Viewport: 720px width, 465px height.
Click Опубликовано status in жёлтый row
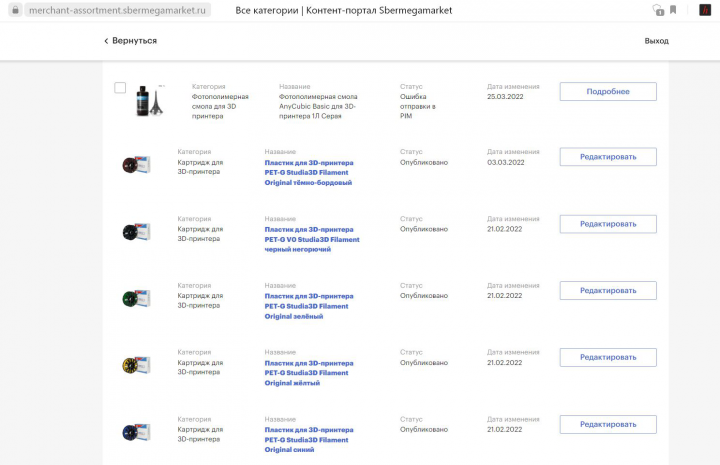423,363
